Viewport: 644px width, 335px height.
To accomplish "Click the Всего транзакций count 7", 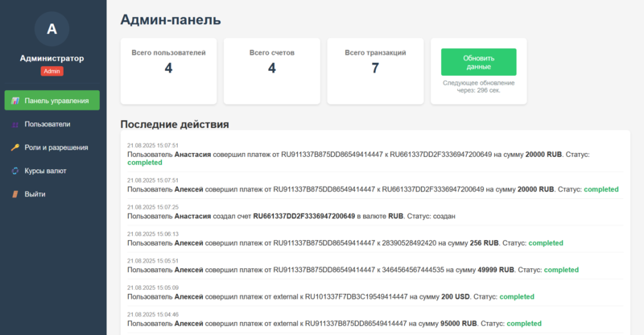I will [x=375, y=68].
